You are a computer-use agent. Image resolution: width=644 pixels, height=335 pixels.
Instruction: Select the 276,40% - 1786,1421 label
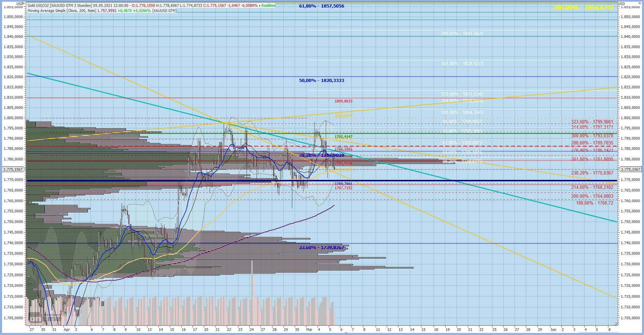tap(592, 150)
